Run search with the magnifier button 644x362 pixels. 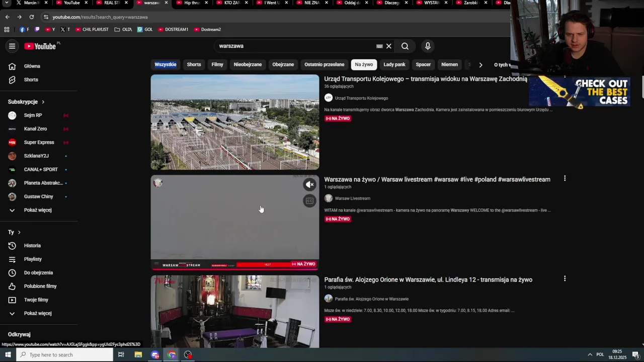point(405,46)
